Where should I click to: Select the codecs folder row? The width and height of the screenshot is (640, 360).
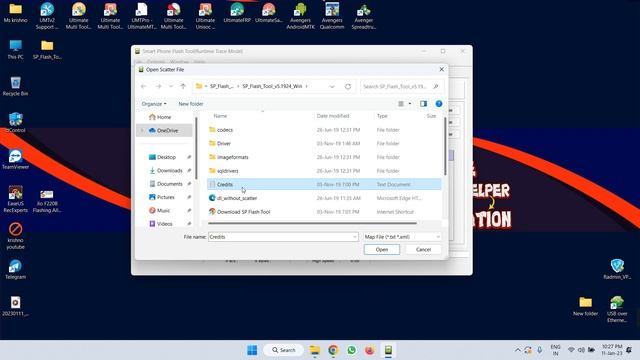pyautogui.click(x=324, y=130)
